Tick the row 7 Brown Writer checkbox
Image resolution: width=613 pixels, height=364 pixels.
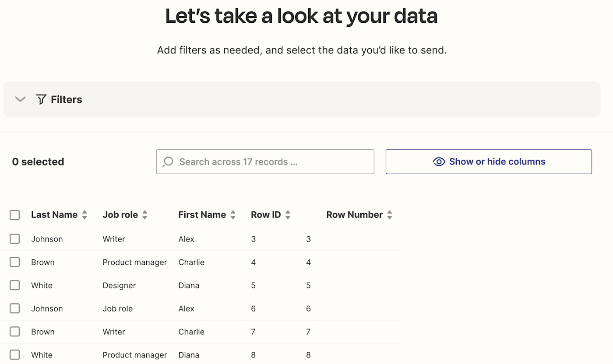pyautogui.click(x=15, y=332)
